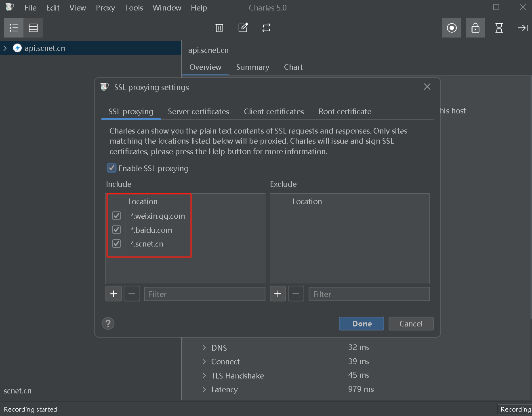Click the Include Location column header
This screenshot has height=416, width=532.
tap(143, 201)
